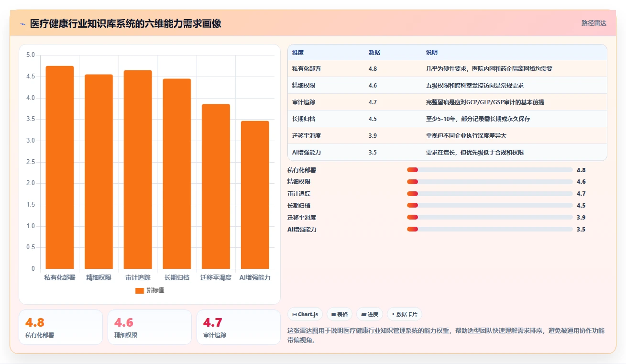Select the 精细权限 table row name
The width and height of the screenshot is (626, 364).
(x=304, y=86)
